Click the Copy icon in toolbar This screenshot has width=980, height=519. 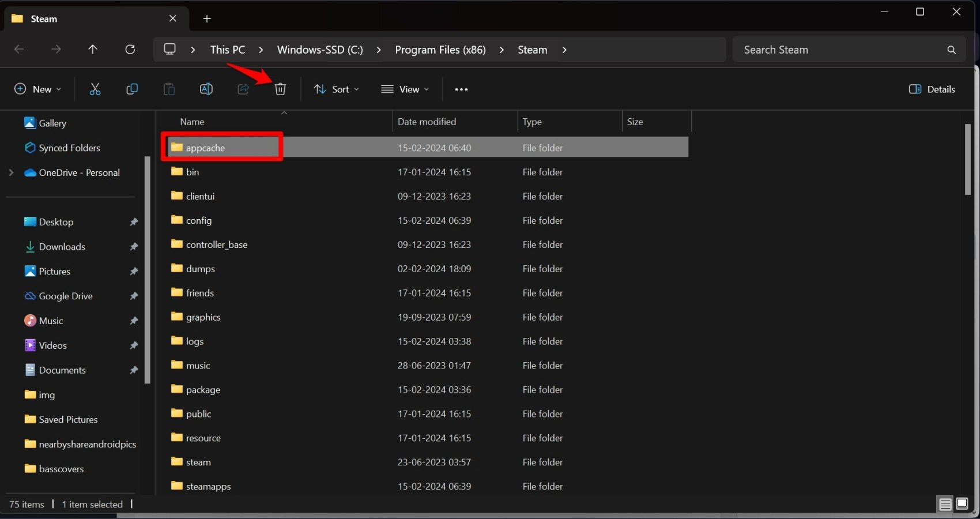(x=132, y=89)
